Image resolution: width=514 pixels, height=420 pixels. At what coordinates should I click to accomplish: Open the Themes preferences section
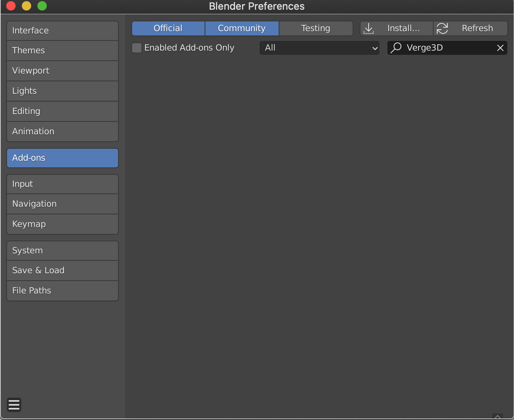point(62,51)
